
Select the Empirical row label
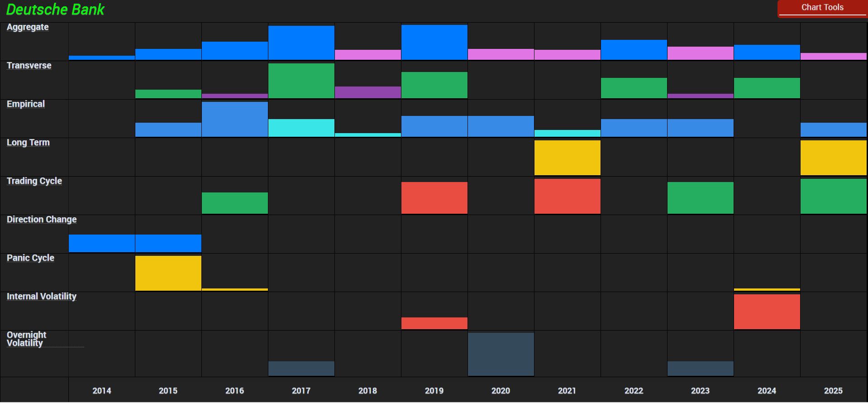click(x=26, y=104)
